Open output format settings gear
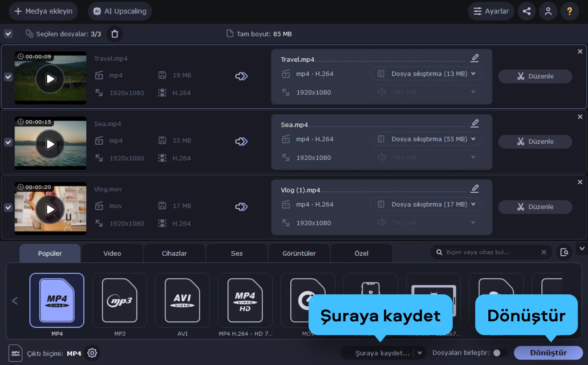588x365 pixels. (x=92, y=353)
